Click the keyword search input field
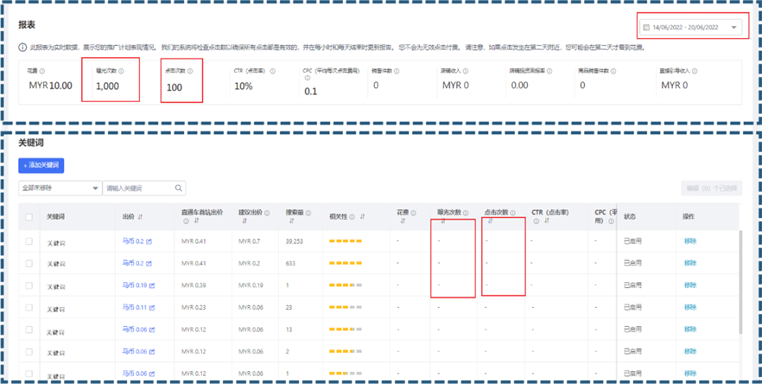Screen dimensions: 762x384 (x=139, y=188)
